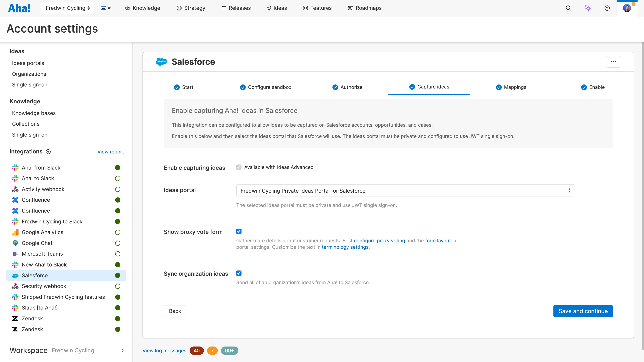Click the user profile avatar
The image size is (644, 362).
point(627,8)
